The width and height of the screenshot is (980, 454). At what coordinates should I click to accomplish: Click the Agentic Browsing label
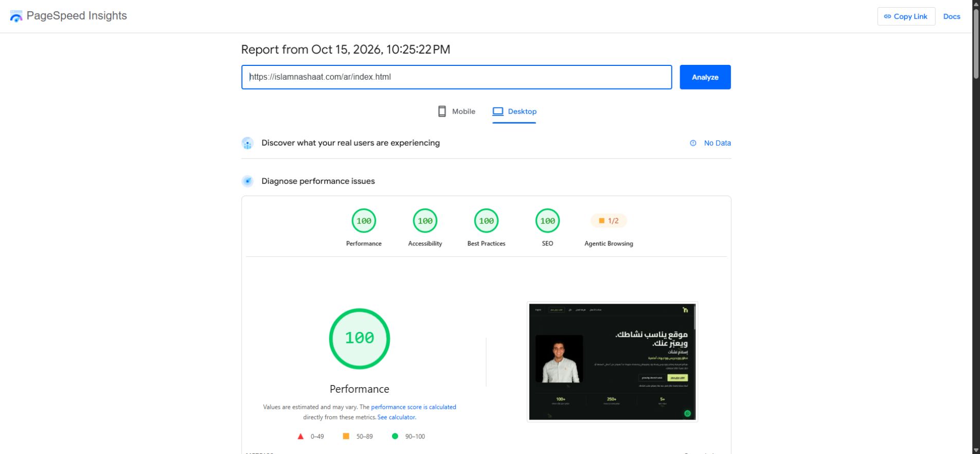pyautogui.click(x=609, y=243)
